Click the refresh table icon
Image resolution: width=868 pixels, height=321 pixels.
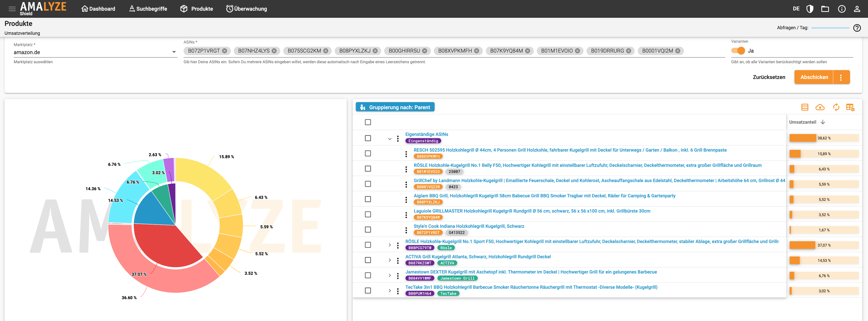[x=836, y=107]
